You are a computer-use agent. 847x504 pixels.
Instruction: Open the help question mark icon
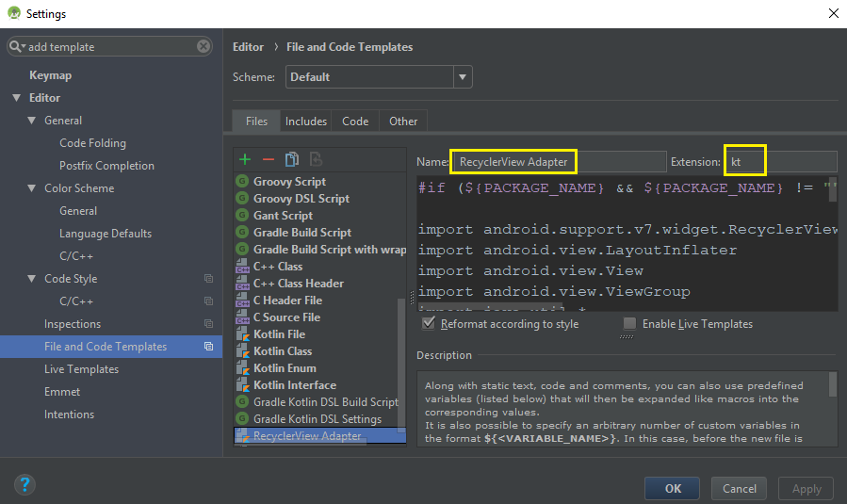(x=24, y=485)
